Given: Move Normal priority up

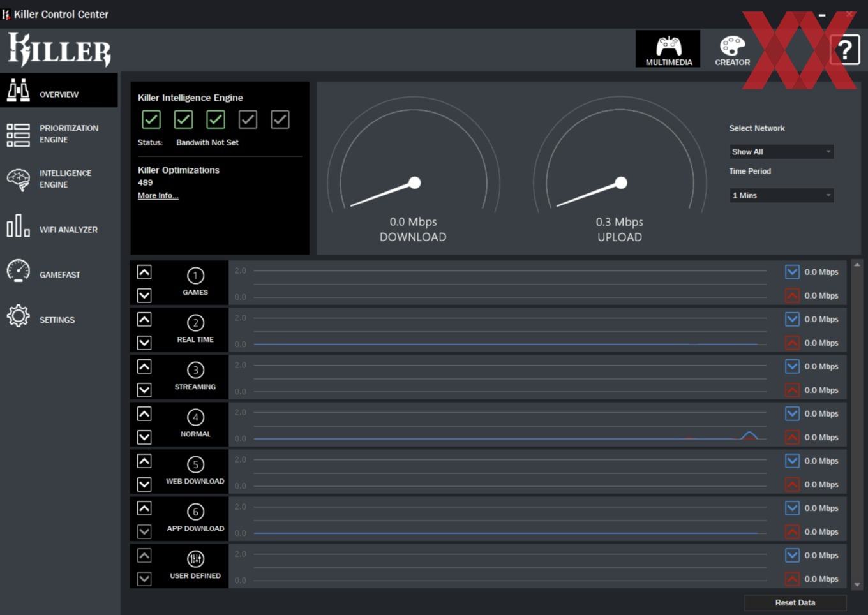Looking at the screenshot, I should pos(144,414).
